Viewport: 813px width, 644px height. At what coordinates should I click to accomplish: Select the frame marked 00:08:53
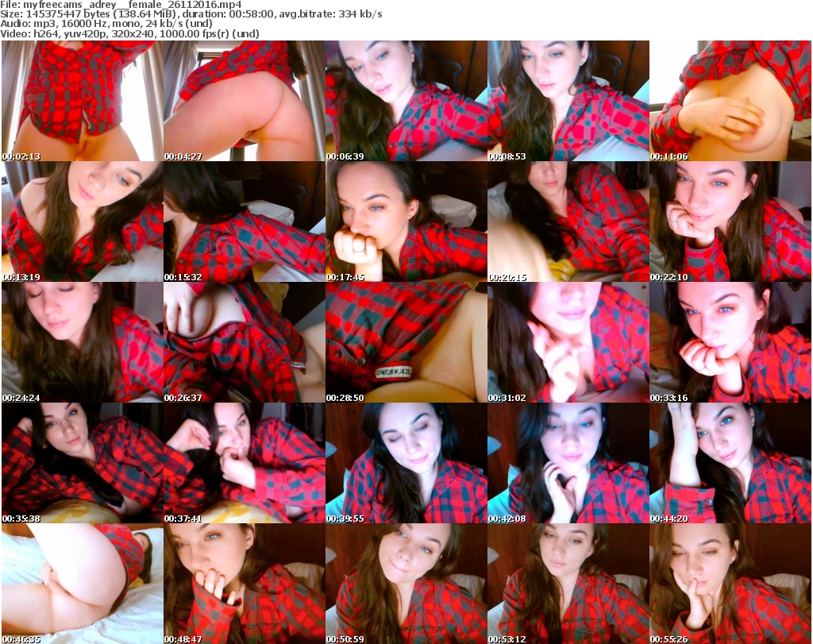[x=568, y=101]
